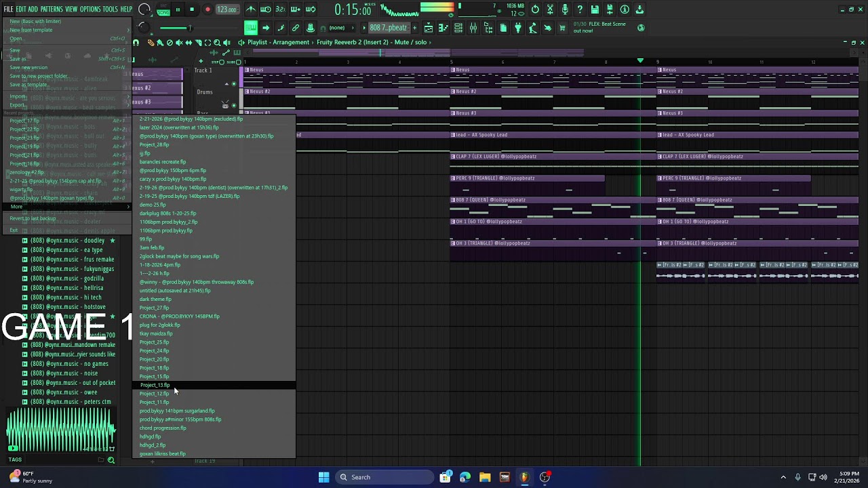The width and height of the screenshot is (868, 488).
Task: Open recent project Project_13.flp
Action: tap(214, 385)
